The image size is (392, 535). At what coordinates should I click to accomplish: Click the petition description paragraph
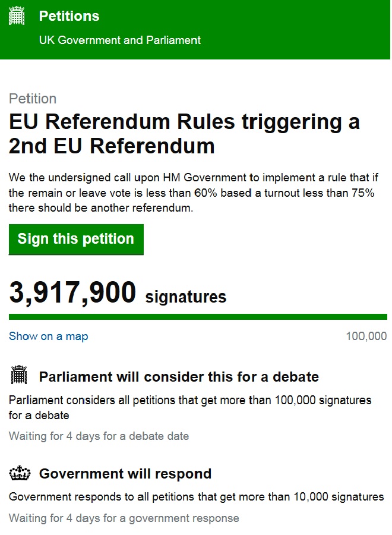pyautogui.click(x=191, y=193)
